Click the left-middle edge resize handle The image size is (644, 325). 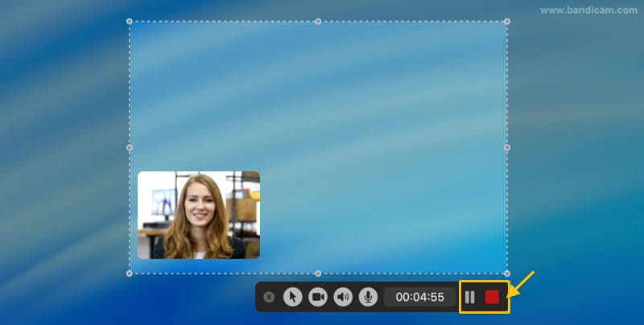[130, 147]
